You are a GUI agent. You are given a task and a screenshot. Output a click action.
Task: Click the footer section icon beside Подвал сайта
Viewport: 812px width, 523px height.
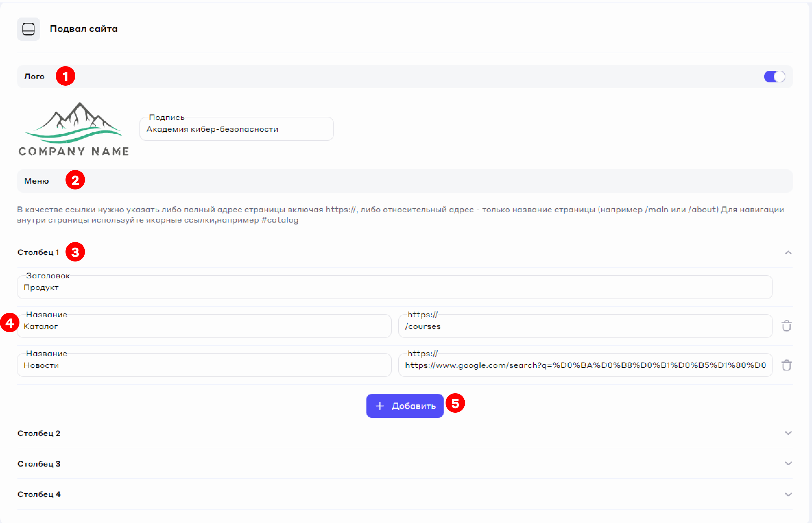(x=29, y=29)
